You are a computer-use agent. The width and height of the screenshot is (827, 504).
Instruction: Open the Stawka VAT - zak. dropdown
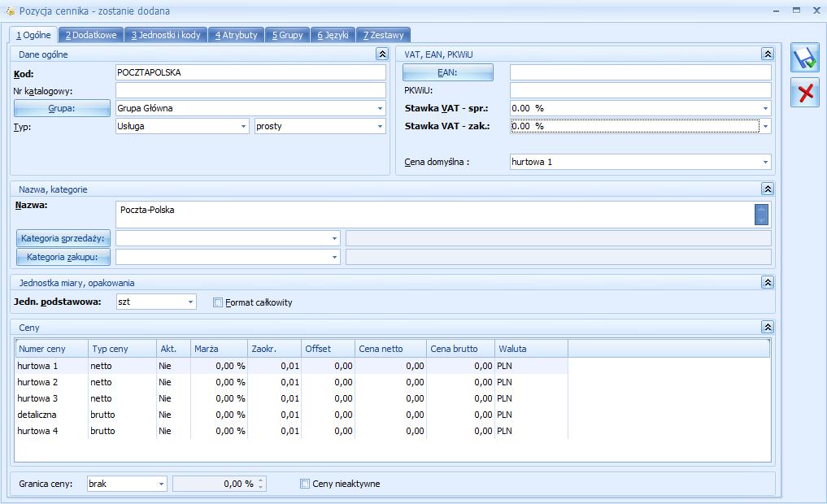(x=765, y=126)
